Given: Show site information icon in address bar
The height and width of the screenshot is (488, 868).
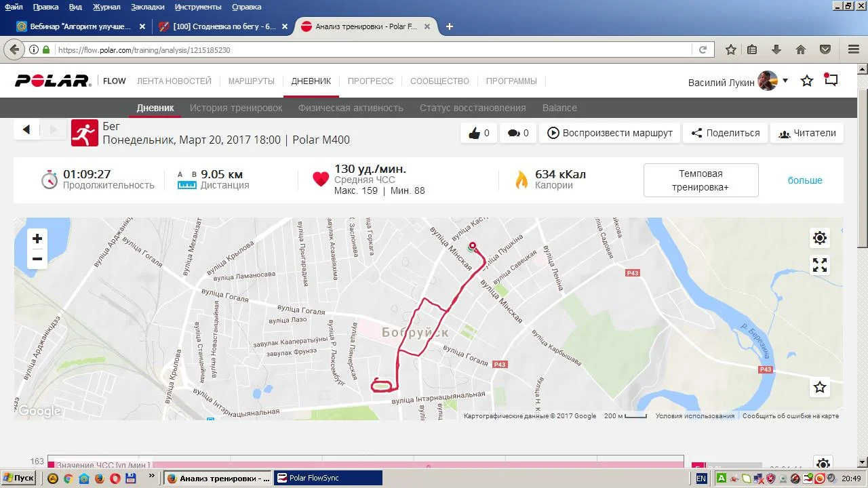Looking at the screenshot, I should 34,50.
